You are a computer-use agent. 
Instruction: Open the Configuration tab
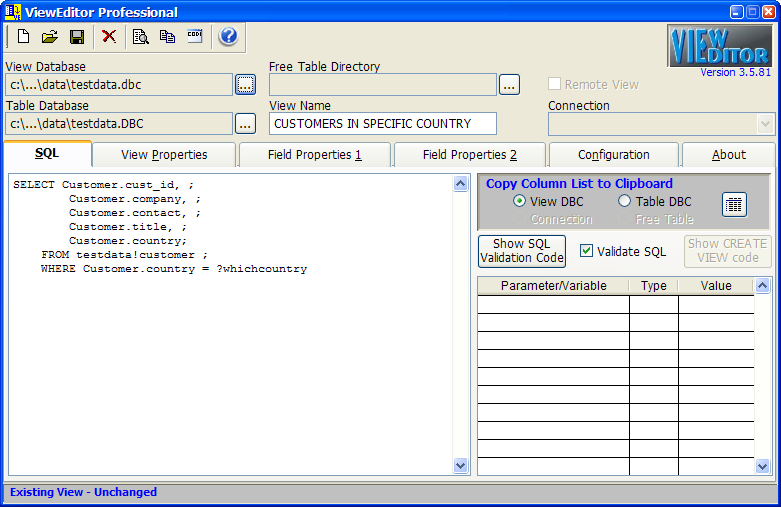pyautogui.click(x=614, y=155)
